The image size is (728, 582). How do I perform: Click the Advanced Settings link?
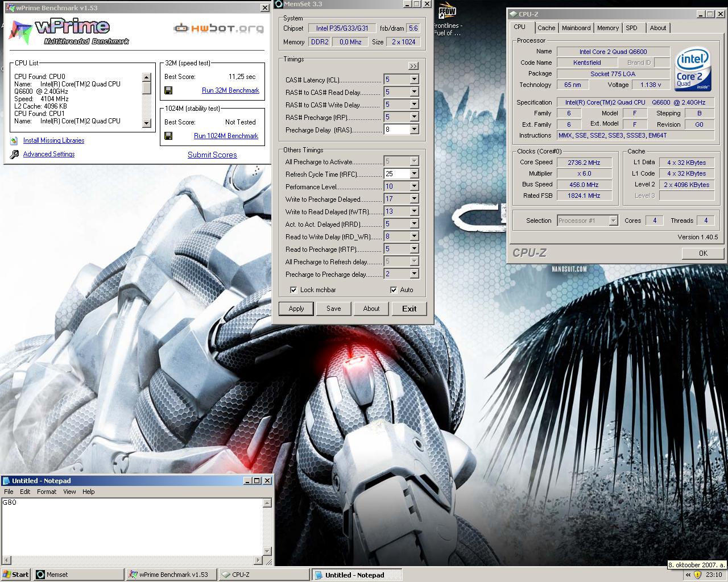[49, 154]
